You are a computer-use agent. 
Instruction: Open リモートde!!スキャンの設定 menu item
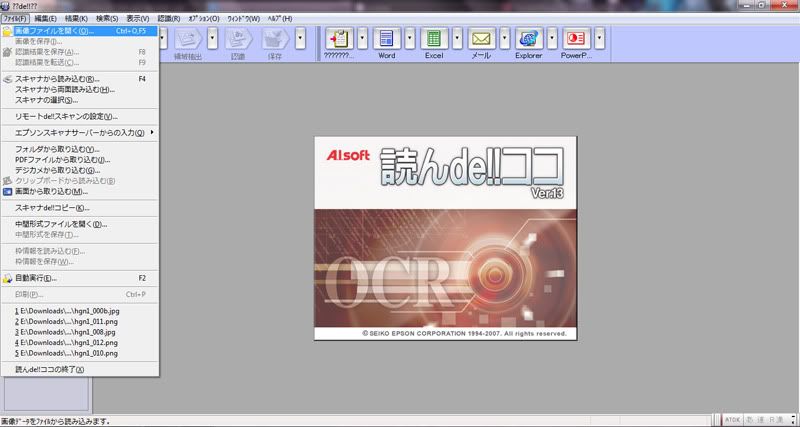[80, 116]
